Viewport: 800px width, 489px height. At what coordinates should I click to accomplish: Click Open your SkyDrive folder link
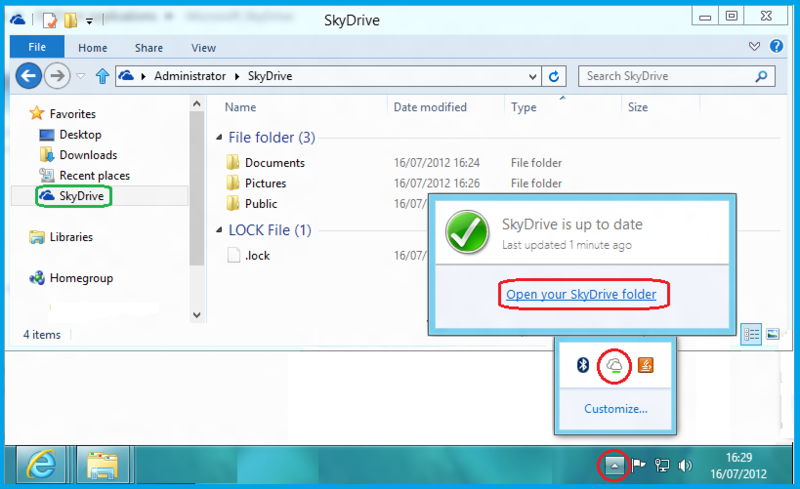pyautogui.click(x=581, y=295)
